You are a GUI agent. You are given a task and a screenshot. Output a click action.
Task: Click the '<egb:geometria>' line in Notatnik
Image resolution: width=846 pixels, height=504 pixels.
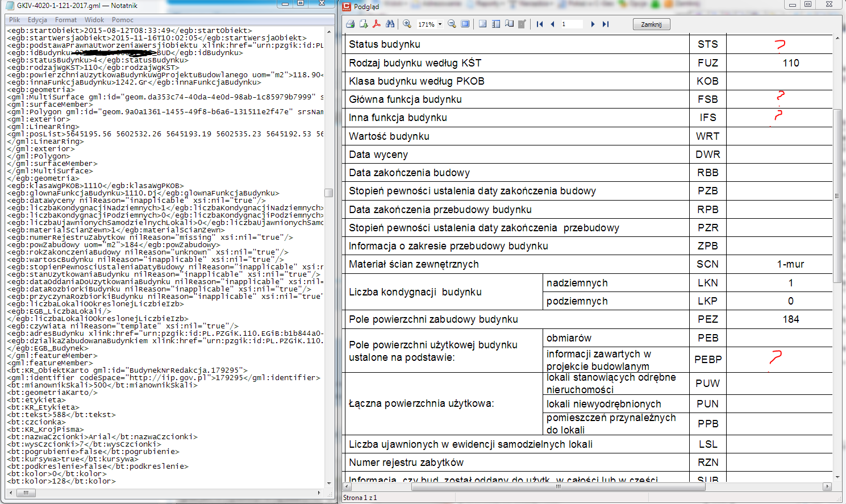click(40, 90)
